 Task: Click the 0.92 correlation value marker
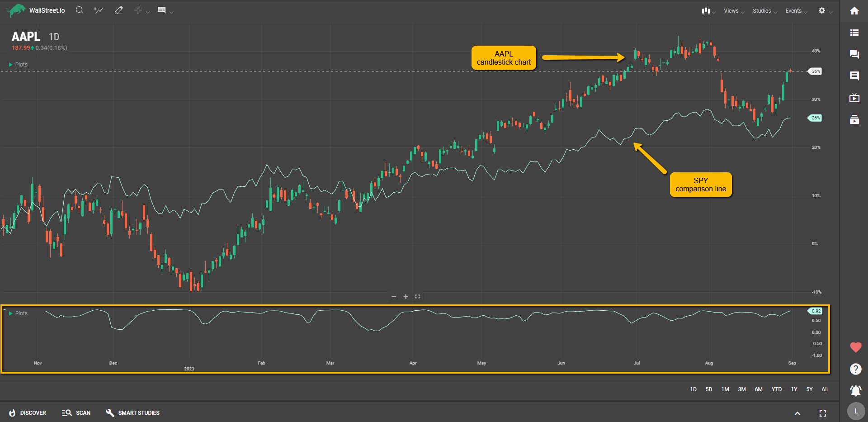coord(815,311)
